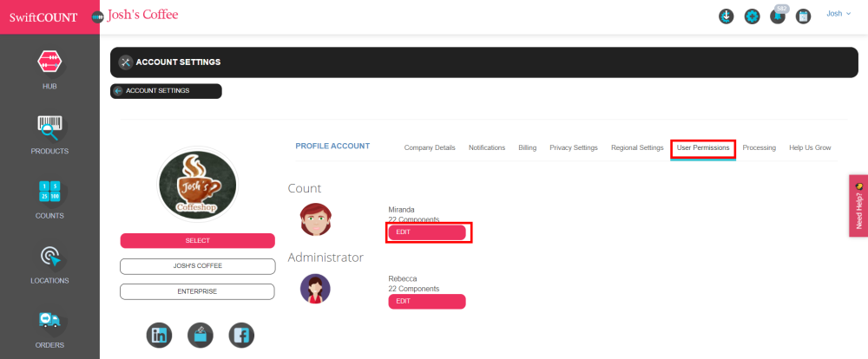Edit Miranda's permissions
Viewport: 868px width, 359px height.
coord(427,232)
